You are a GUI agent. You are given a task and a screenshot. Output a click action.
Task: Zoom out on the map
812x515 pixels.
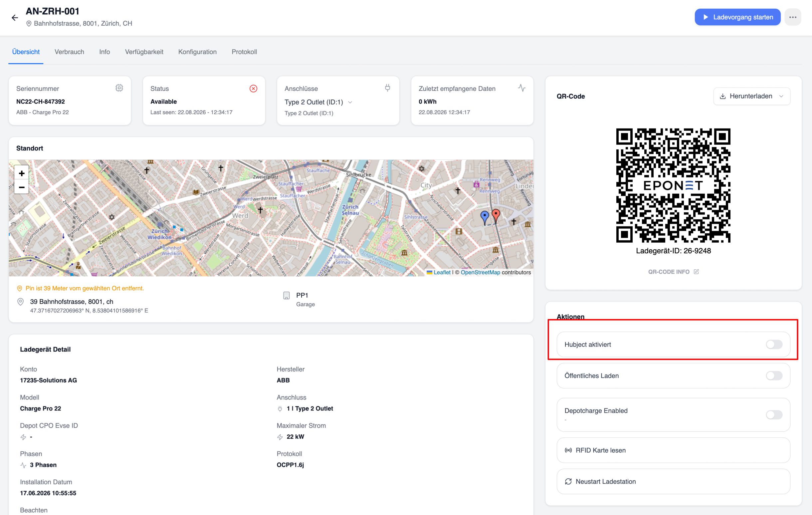(22, 187)
